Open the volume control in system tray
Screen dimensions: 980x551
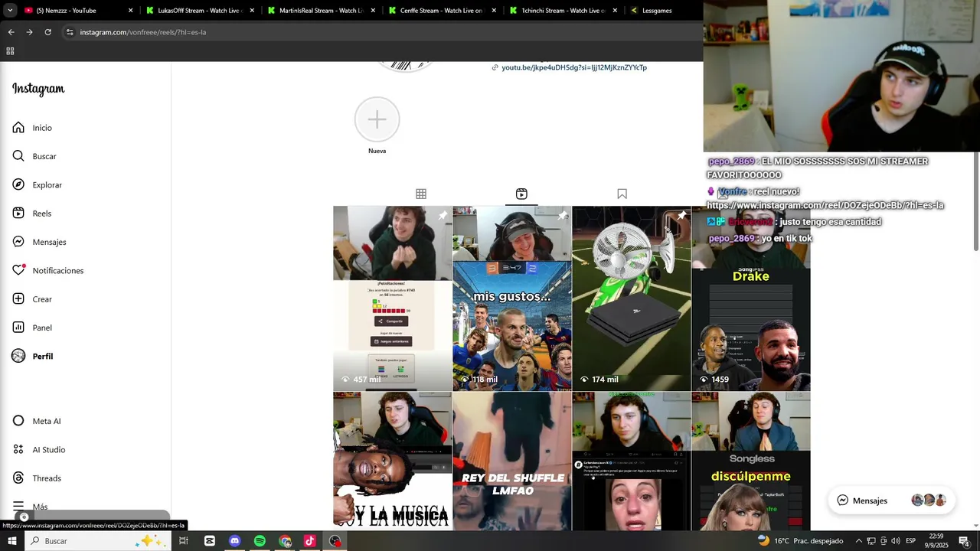point(895,541)
